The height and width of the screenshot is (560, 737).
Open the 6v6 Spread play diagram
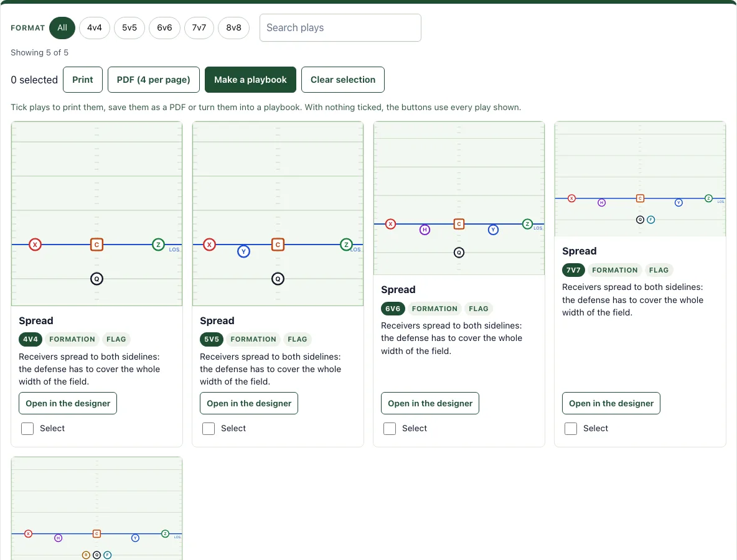459,198
